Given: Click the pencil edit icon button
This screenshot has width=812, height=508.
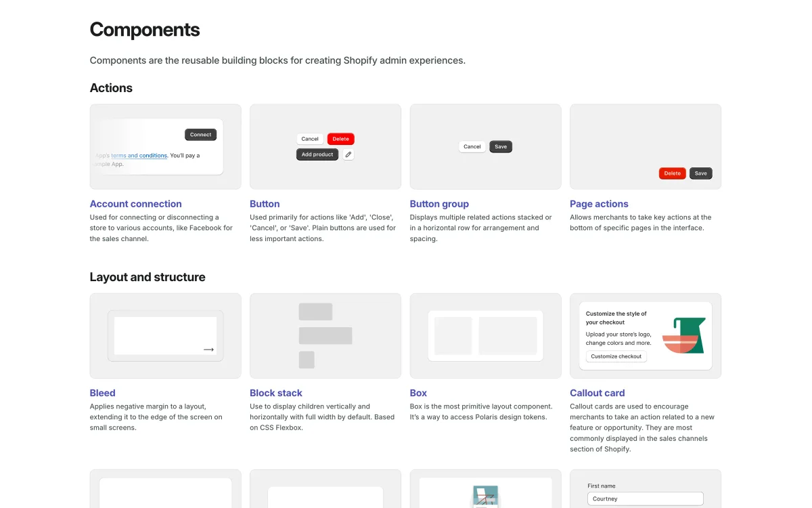Looking at the screenshot, I should (348, 154).
